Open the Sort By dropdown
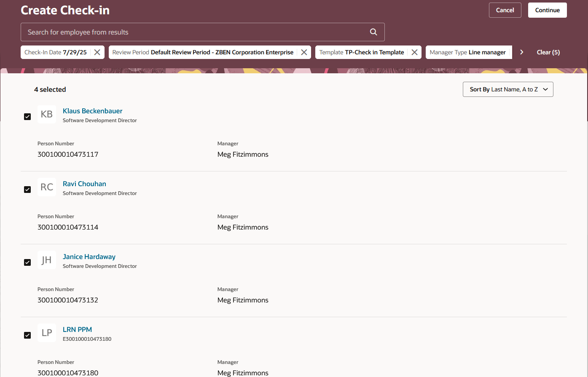Viewport: 588px width, 377px height. click(507, 89)
